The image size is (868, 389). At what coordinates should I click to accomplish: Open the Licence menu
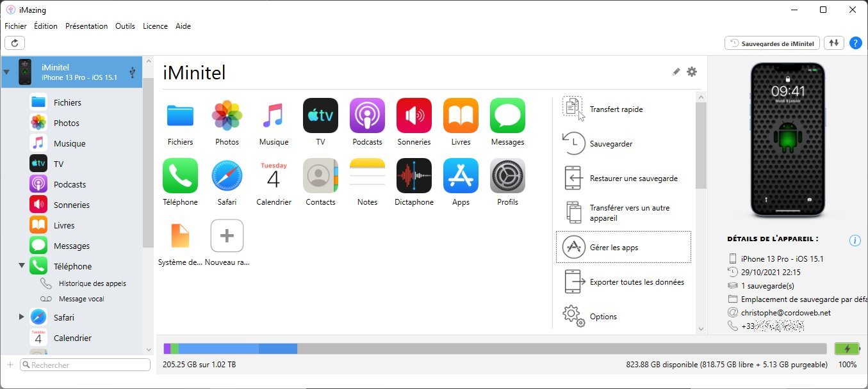point(155,26)
